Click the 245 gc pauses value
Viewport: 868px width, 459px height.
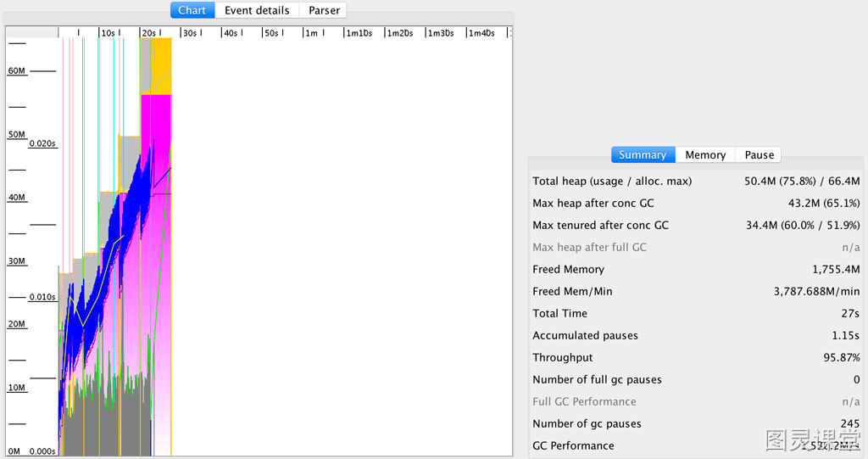(x=850, y=424)
